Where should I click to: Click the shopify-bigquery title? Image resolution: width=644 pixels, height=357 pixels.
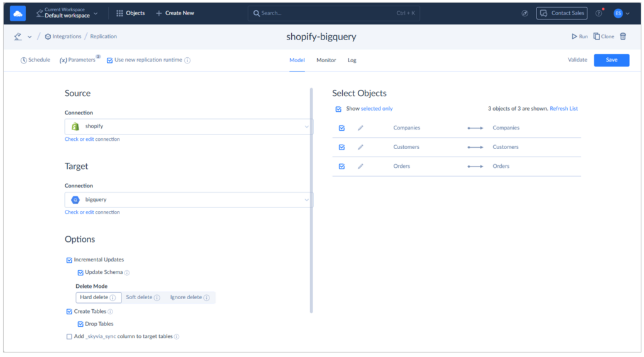(321, 36)
